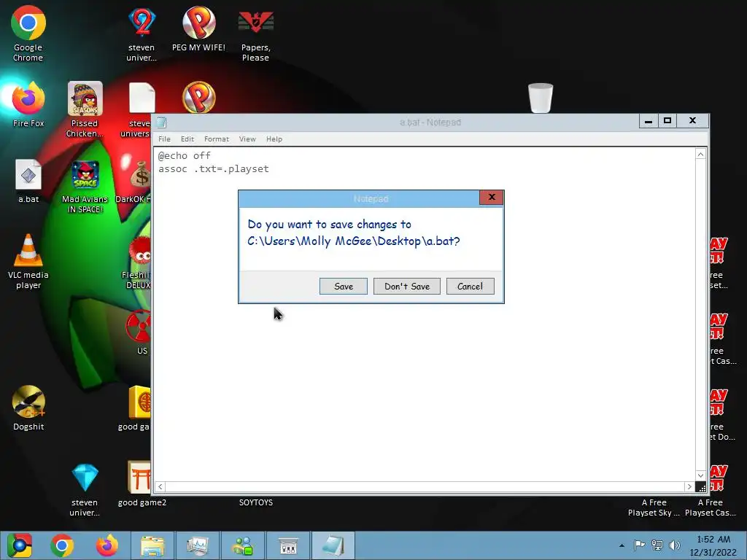Open Firefox from the taskbar

[107, 545]
